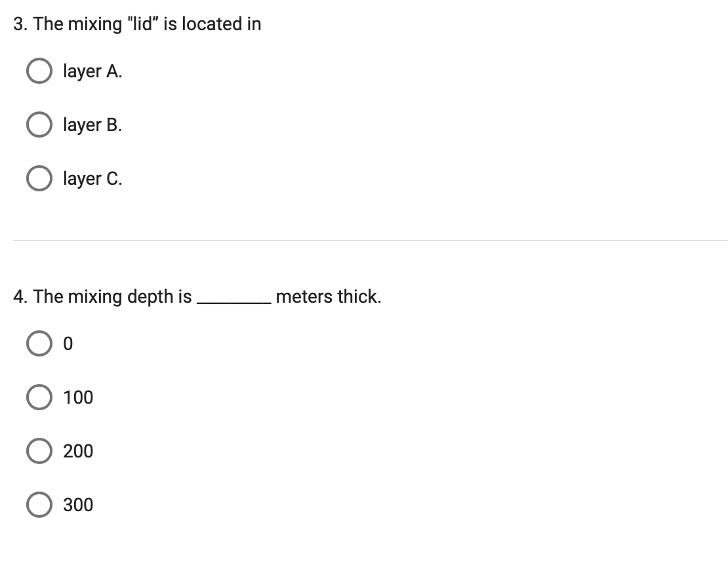Click the 300 answer label
This screenshot has width=728, height=561.
(77, 505)
